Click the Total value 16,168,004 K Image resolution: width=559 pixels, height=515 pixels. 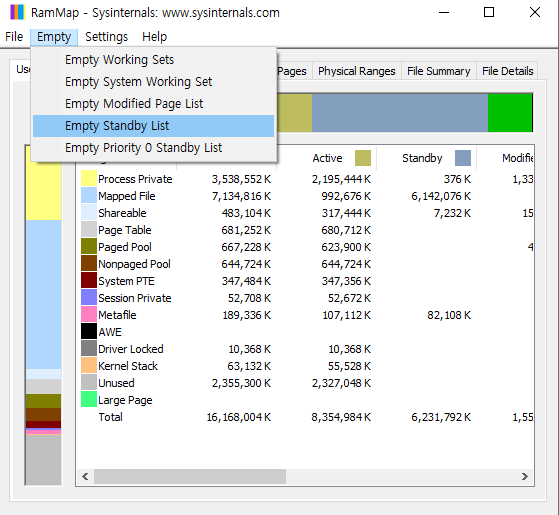point(239,417)
